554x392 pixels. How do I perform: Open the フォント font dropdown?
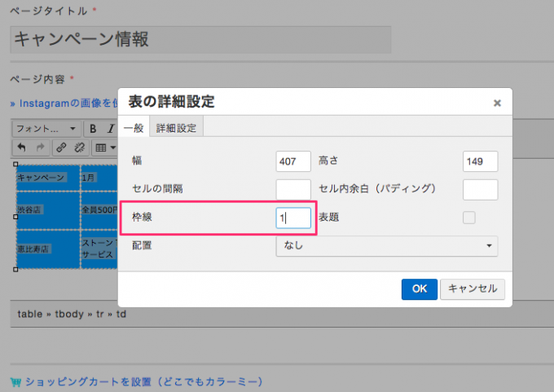coord(46,129)
